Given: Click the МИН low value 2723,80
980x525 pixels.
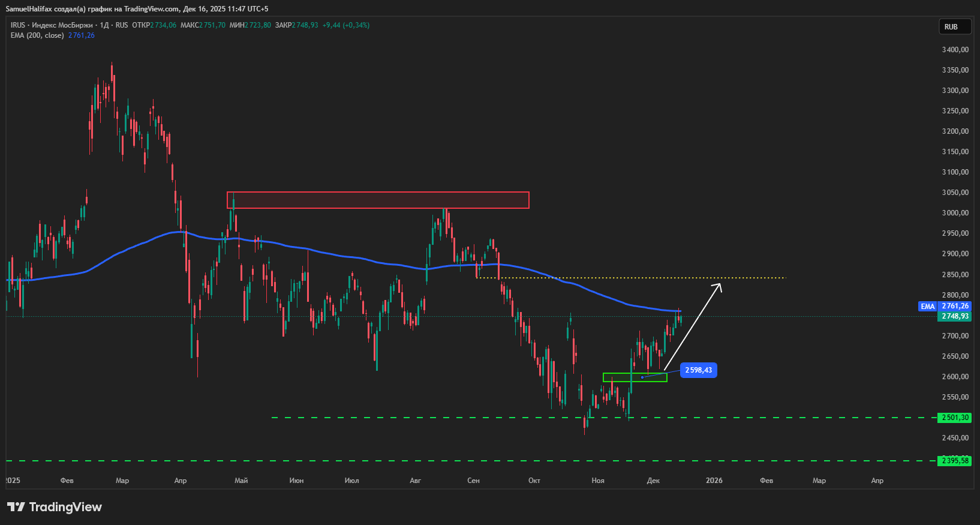Looking at the screenshot, I should pos(258,25).
